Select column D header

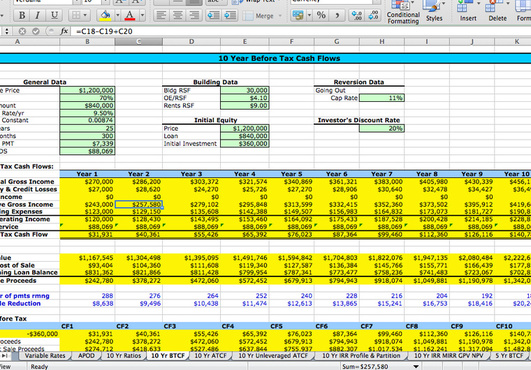click(191, 42)
